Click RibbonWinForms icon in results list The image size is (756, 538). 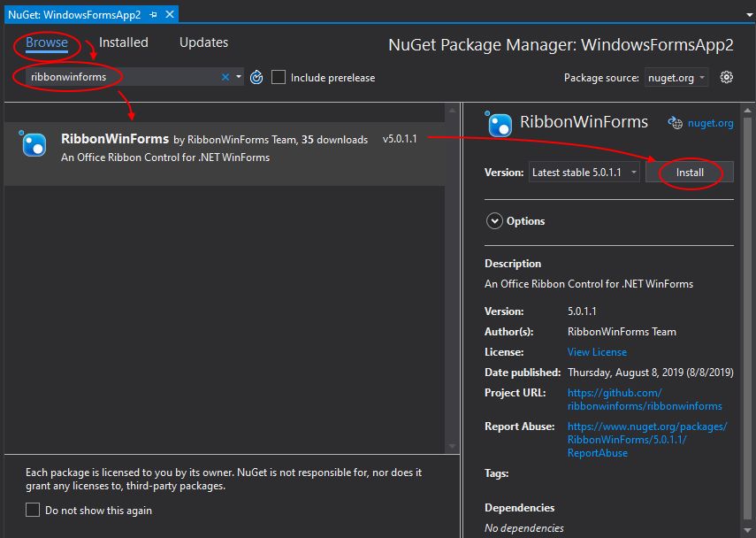pyautogui.click(x=33, y=143)
